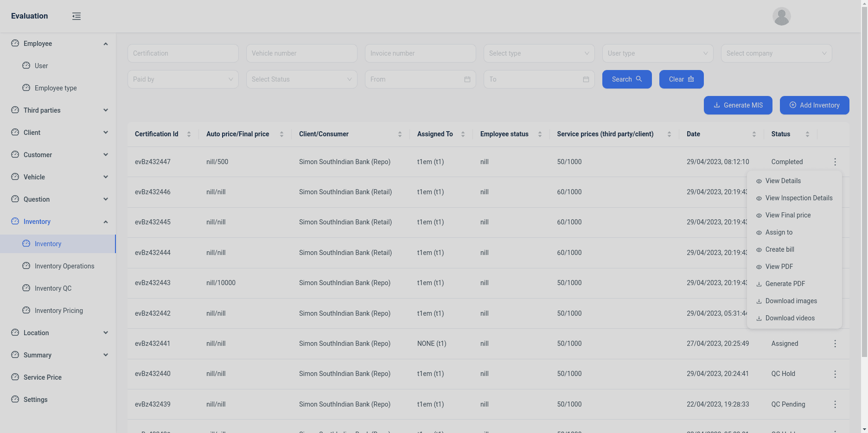Expand the Customer sidebar section

(106, 155)
